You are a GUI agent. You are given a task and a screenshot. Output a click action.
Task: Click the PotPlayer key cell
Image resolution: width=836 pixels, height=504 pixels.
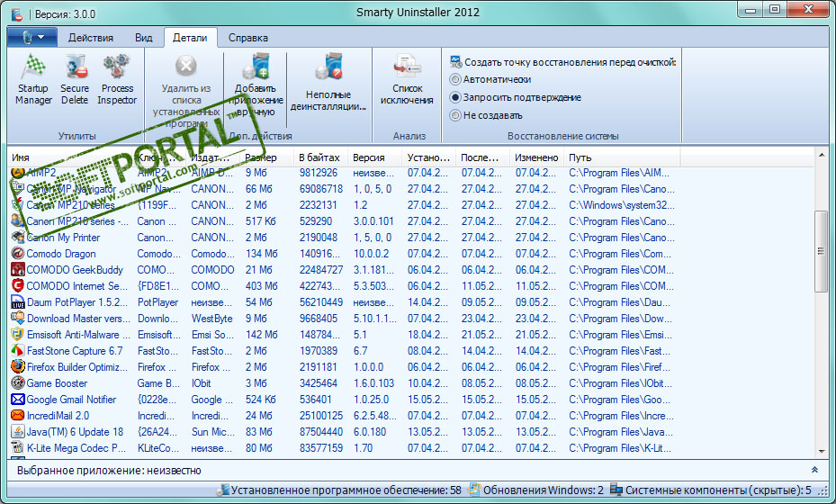point(157,302)
